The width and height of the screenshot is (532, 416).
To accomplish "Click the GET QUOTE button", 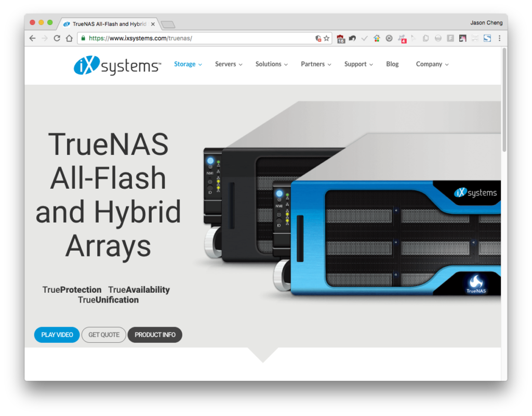I will [104, 335].
